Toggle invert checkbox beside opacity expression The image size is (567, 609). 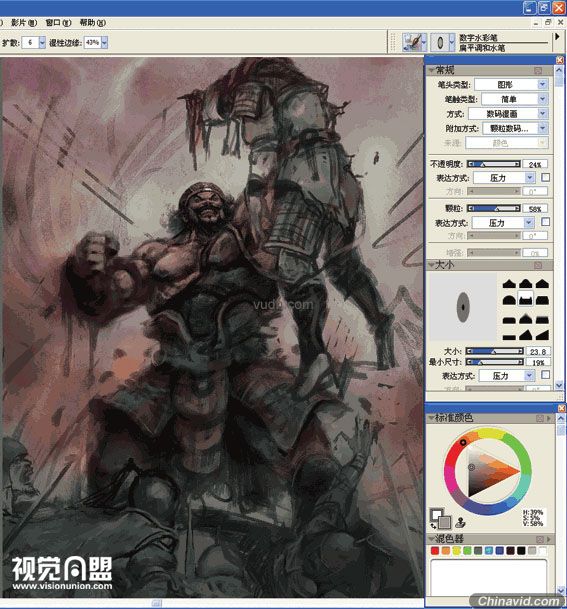coord(546,177)
